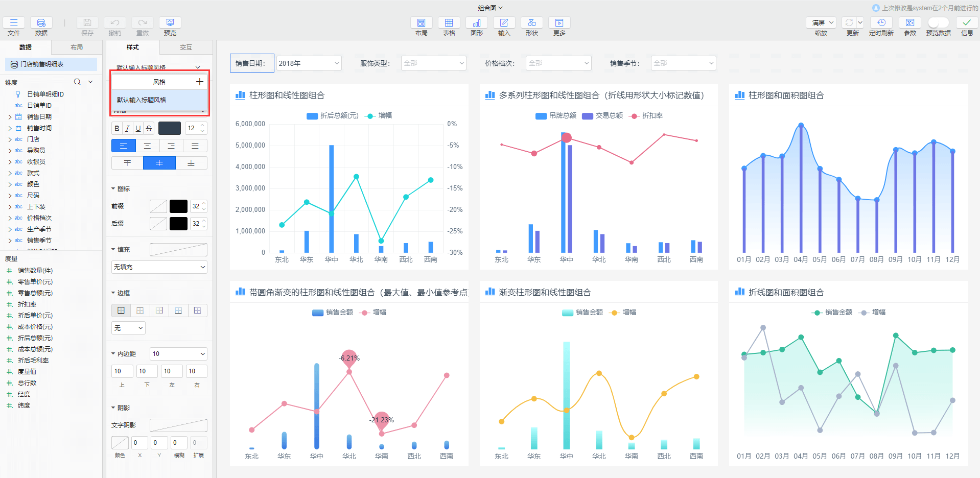Viewport: 980px width, 478px height.
Task: Select the 表格 table tool icon
Action: [449, 23]
